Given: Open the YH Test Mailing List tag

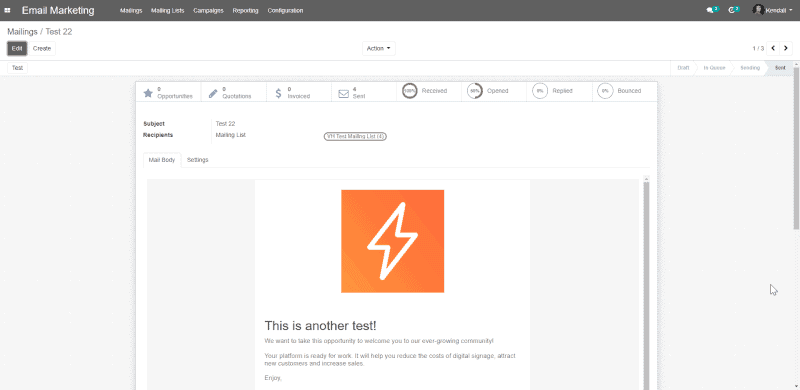Looking at the screenshot, I should (x=355, y=136).
